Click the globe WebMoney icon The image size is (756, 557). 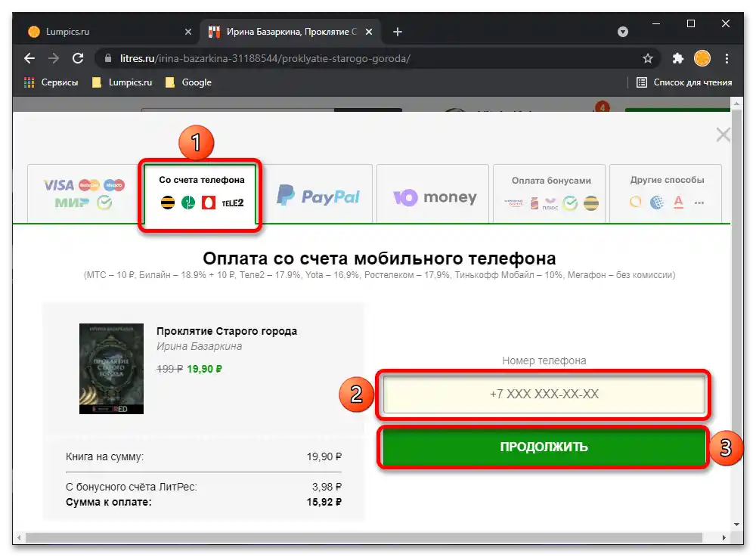657,203
